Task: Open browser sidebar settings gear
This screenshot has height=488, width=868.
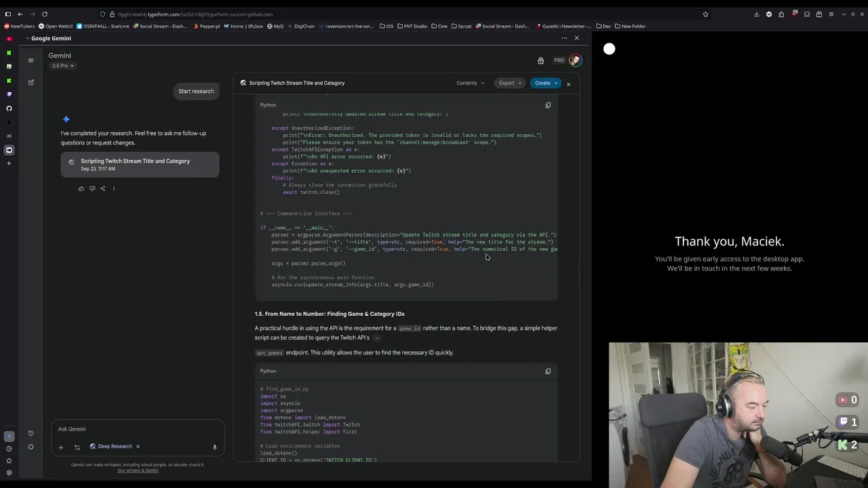Action: [9, 473]
